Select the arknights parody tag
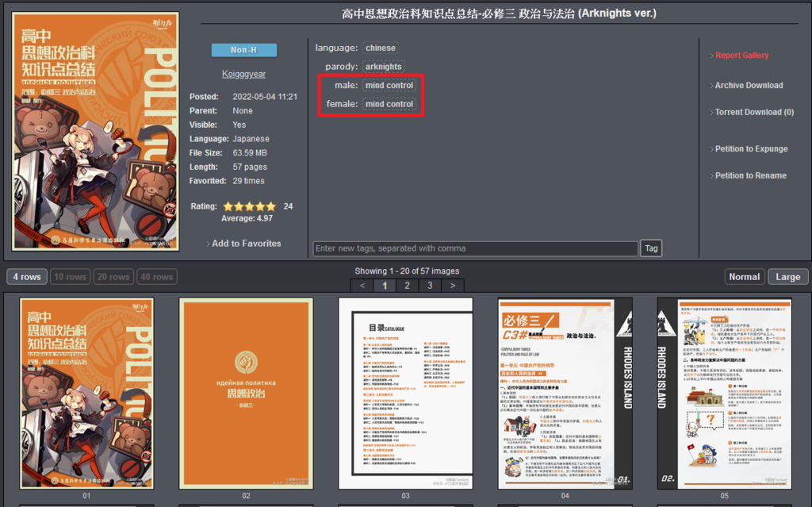This screenshot has width=812, height=507. [x=383, y=67]
